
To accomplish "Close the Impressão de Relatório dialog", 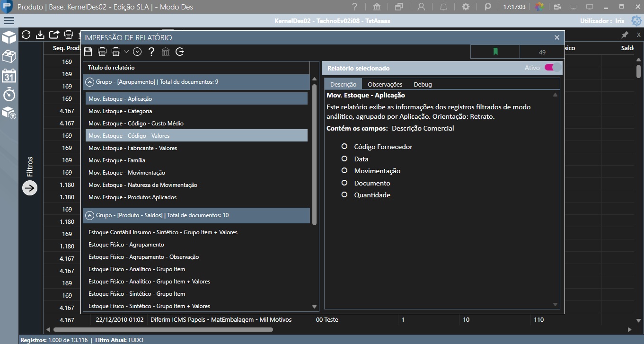I will [x=557, y=37].
